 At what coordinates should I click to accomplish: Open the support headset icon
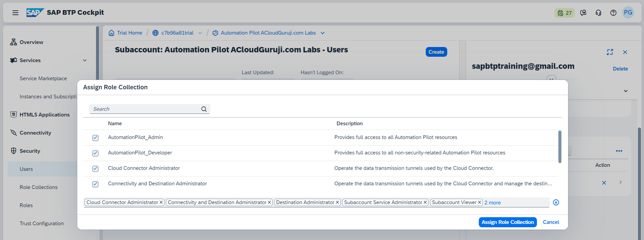pos(598,13)
